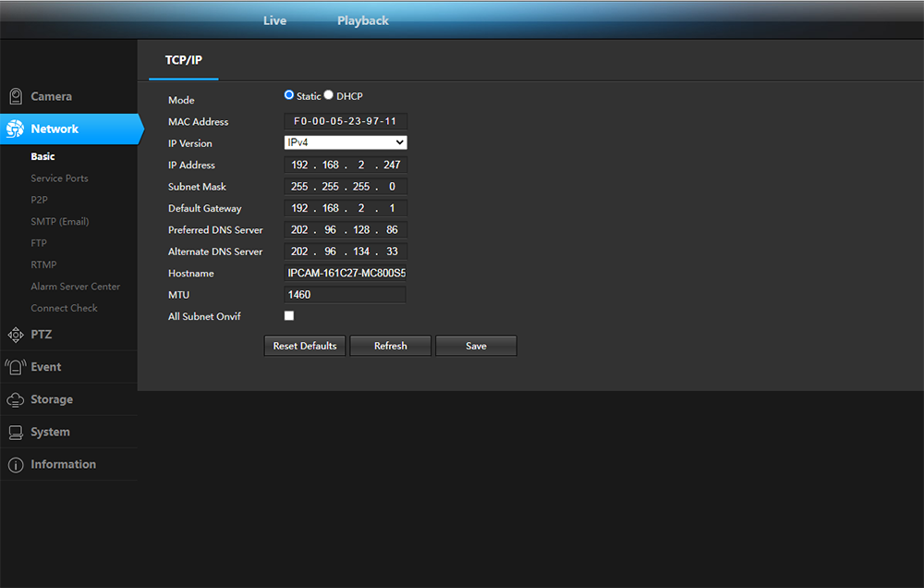Click the MTU input field
924x588 pixels.
coord(346,295)
